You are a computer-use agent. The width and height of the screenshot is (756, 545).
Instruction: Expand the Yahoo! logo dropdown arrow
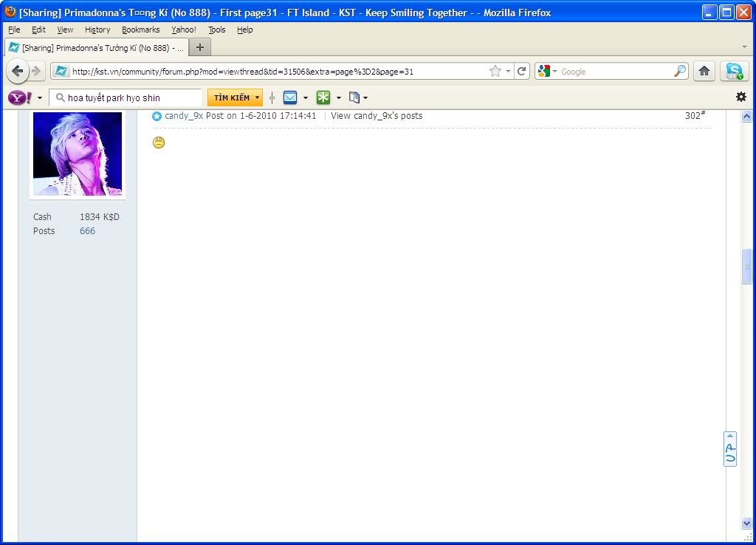pyautogui.click(x=40, y=98)
